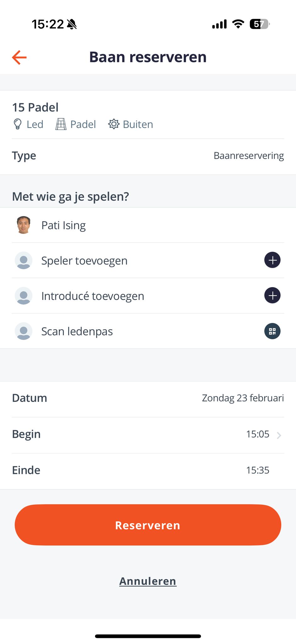Viewport: 296px width, 644px height.
Task: Tap the battery indicator in status bar
Action: pos(259,24)
